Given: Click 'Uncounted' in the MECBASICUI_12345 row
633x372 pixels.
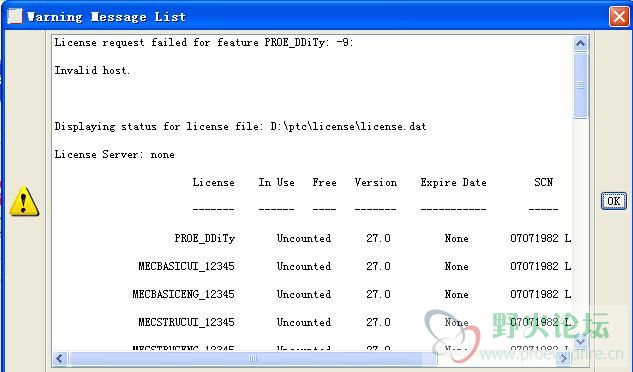Looking at the screenshot, I should point(304,266).
